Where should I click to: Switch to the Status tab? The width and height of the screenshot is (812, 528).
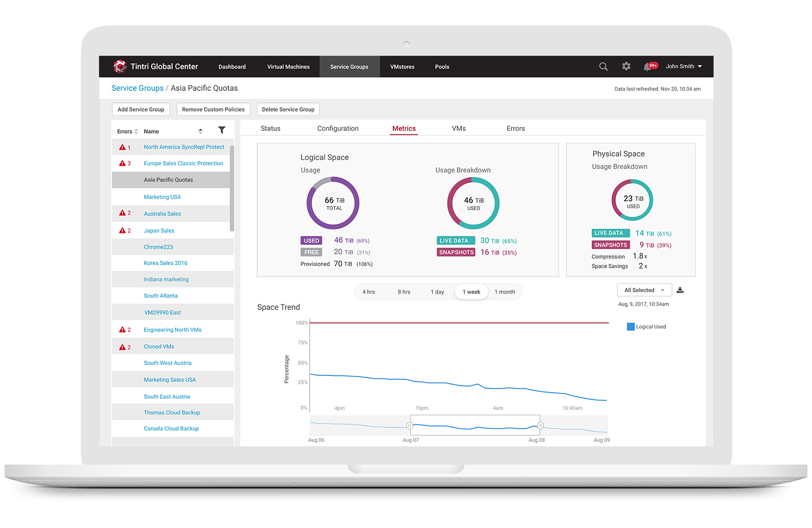click(x=270, y=128)
